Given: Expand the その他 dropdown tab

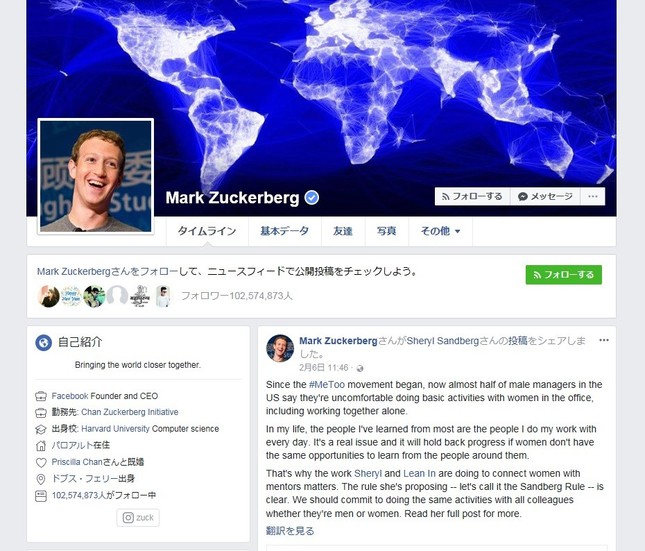Looking at the screenshot, I should coord(440,231).
